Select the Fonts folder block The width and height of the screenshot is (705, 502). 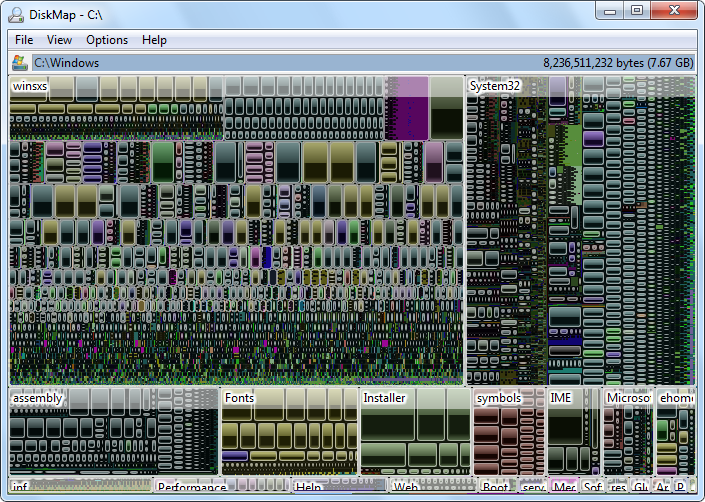[x=289, y=431]
